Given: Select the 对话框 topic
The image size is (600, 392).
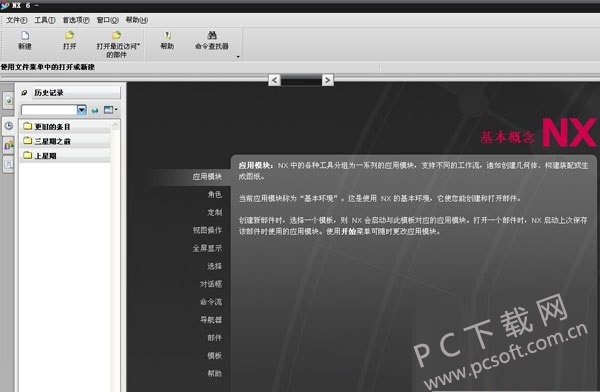Looking at the screenshot, I should click(x=211, y=284).
